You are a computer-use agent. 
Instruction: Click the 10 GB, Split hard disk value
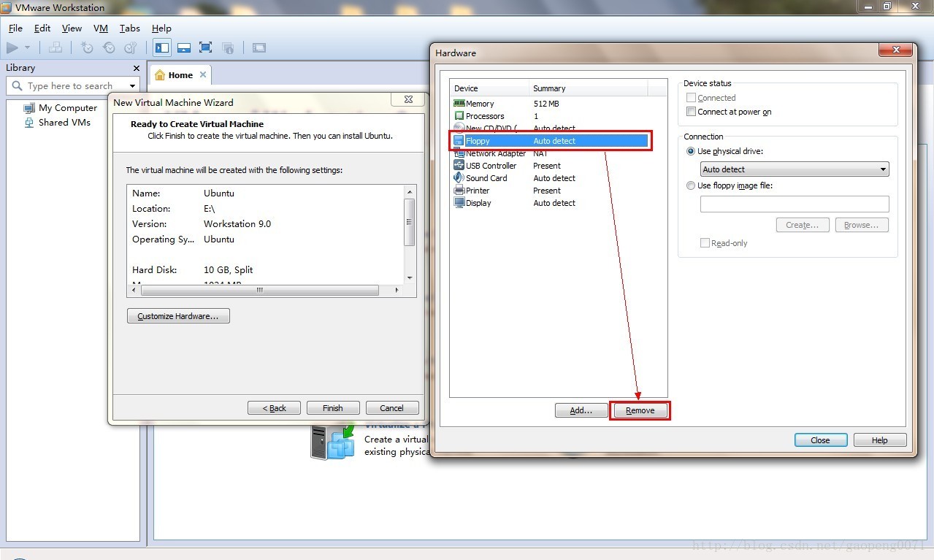(229, 270)
